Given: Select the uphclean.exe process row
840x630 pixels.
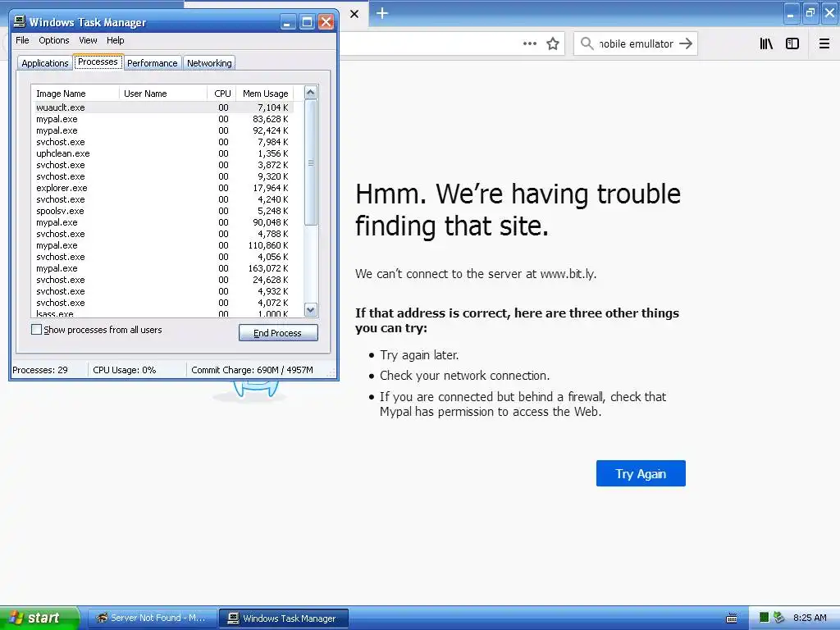Looking at the screenshot, I should [x=163, y=153].
